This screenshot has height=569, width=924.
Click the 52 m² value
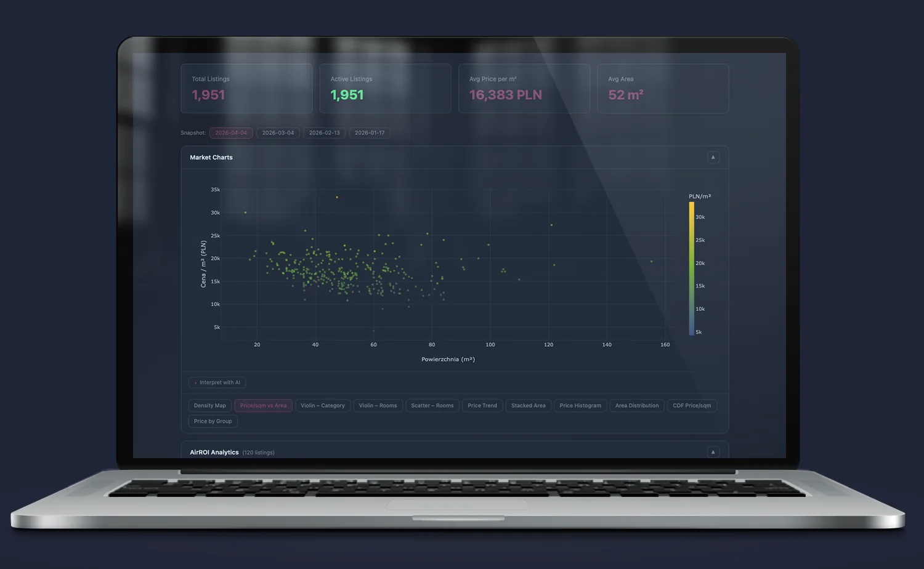click(x=626, y=95)
